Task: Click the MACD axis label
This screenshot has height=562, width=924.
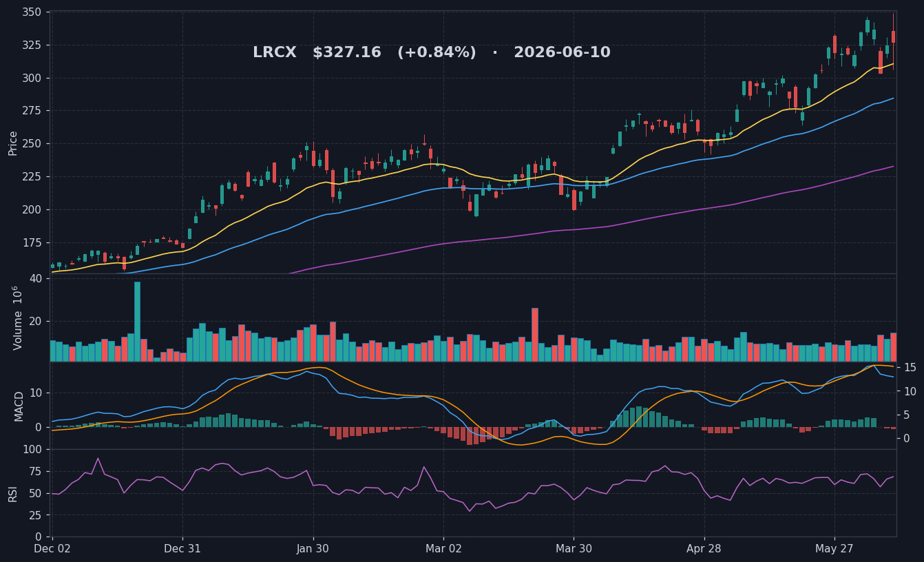Action: click(x=19, y=406)
